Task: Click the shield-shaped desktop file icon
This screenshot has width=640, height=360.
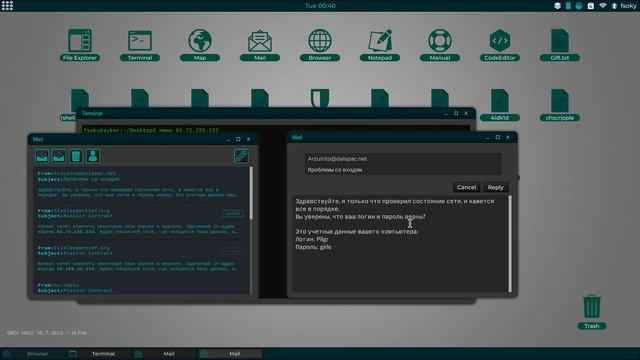Action: pyautogui.click(x=320, y=99)
